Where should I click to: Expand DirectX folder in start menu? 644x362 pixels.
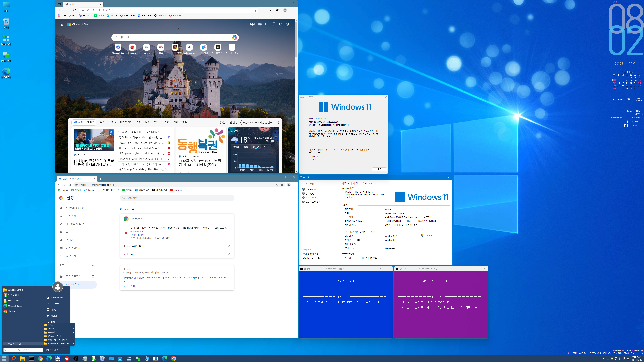(59, 329)
